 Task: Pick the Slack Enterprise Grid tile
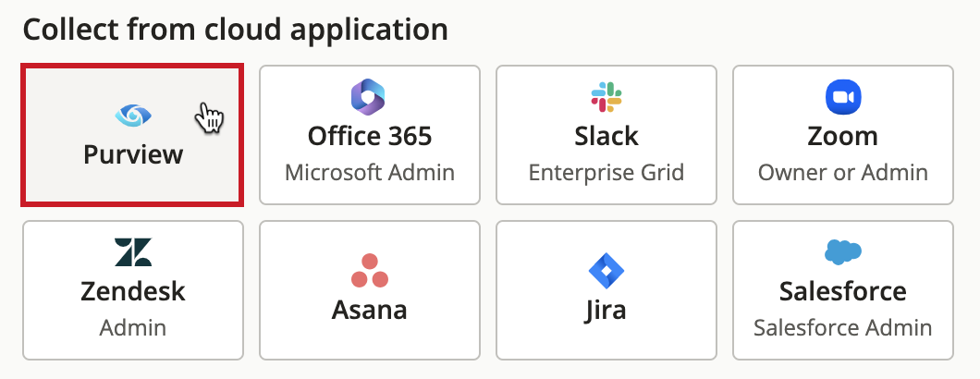click(x=606, y=134)
